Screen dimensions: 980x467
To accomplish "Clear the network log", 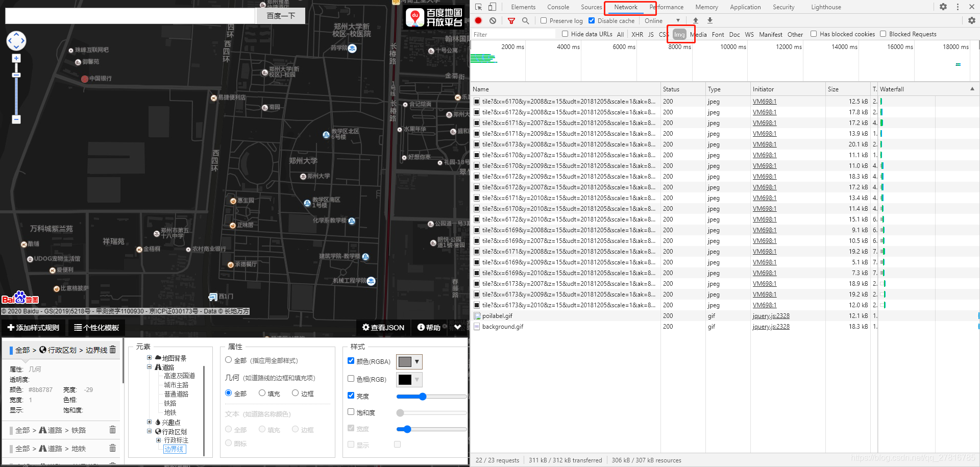I will tap(493, 21).
